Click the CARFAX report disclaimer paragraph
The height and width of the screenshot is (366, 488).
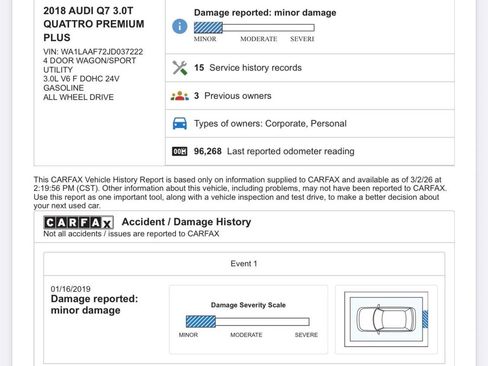240,193
